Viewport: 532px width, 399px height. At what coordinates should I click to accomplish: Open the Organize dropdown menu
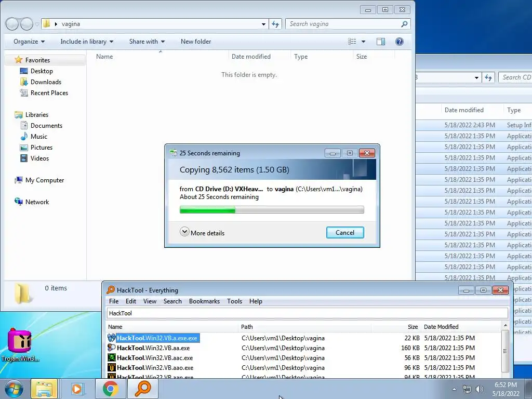coord(29,42)
